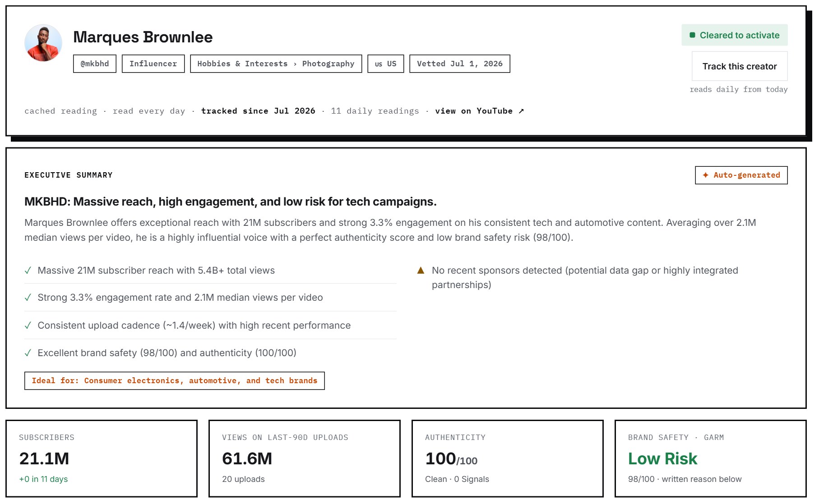Image resolution: width=819 pixels, height=504 pixels.
Task: Click the checkmark beside Excellent brand safety
Action: 28,353
